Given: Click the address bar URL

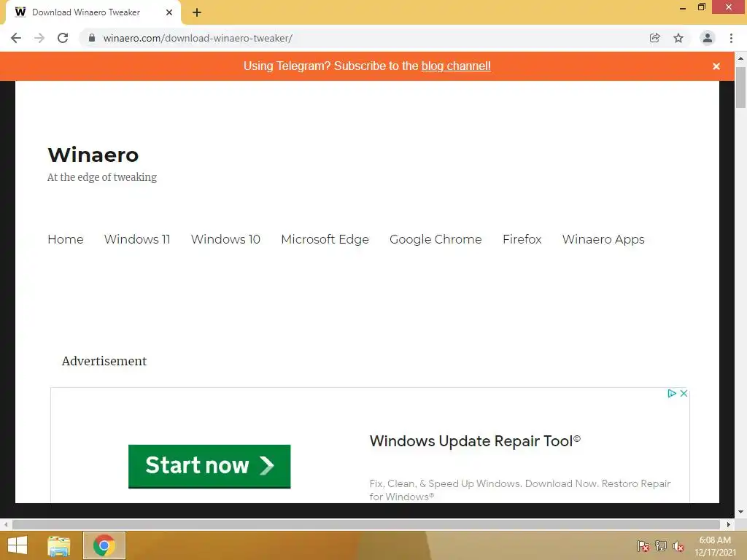Looking at the screenshot, I should [x=198, y=38].
